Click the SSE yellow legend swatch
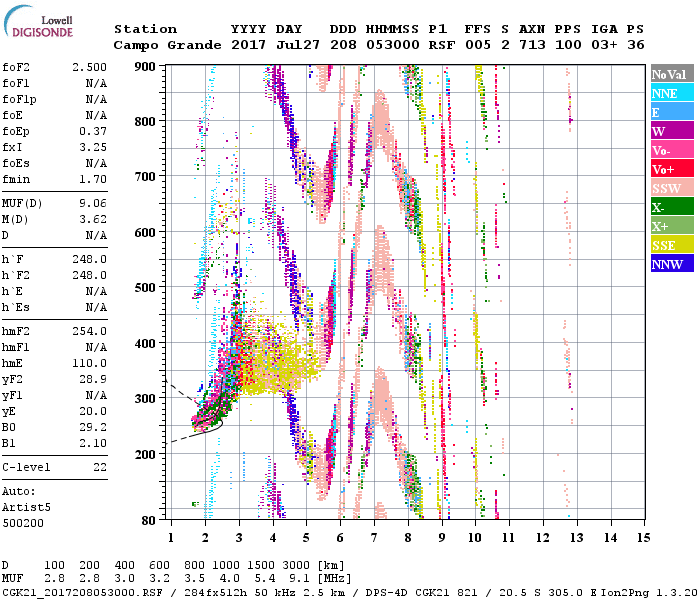The height and width of the screenshot is (600, 700). (x=671, y=245)
